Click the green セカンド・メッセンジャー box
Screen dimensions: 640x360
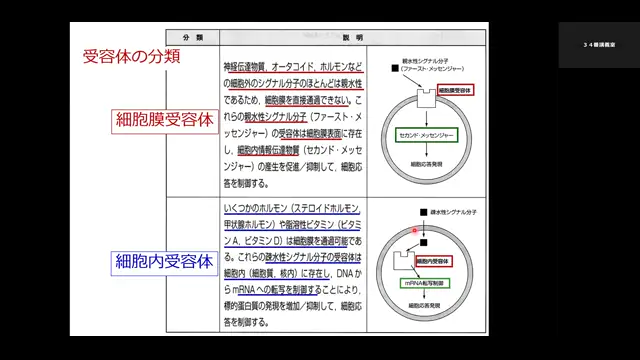pos(427,136)
